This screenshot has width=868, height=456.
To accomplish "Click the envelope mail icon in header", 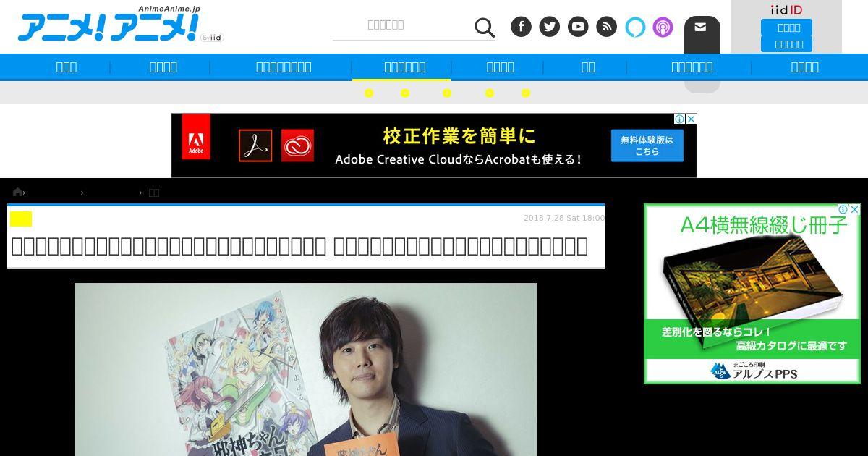I will pos(700,27).
